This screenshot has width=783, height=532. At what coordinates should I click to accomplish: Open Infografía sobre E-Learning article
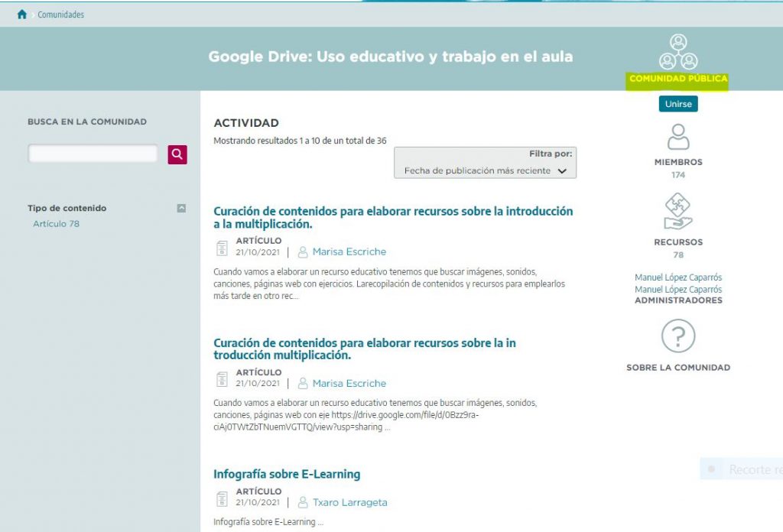[287, 474]
